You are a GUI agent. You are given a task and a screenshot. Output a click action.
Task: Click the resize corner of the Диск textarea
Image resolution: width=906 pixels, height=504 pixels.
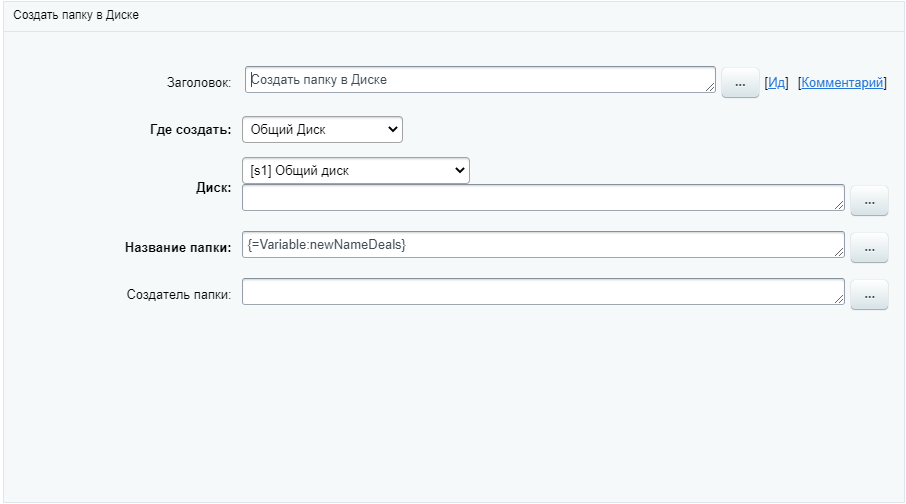(840, 205)
